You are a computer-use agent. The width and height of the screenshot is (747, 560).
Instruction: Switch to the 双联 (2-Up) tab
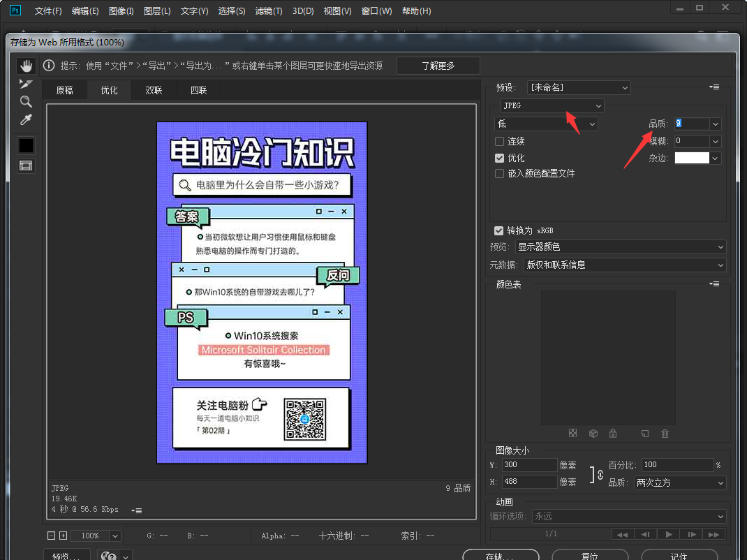154,90
